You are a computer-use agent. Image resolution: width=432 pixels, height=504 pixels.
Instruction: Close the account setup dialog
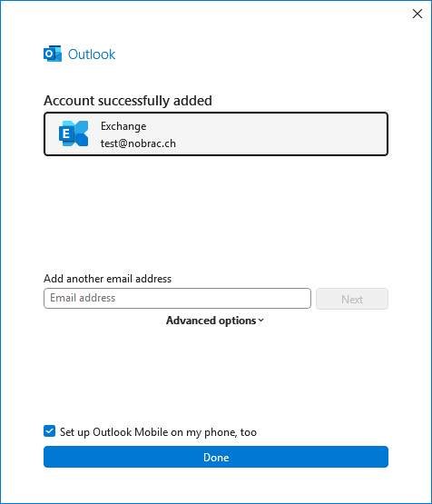click(417, 14)
